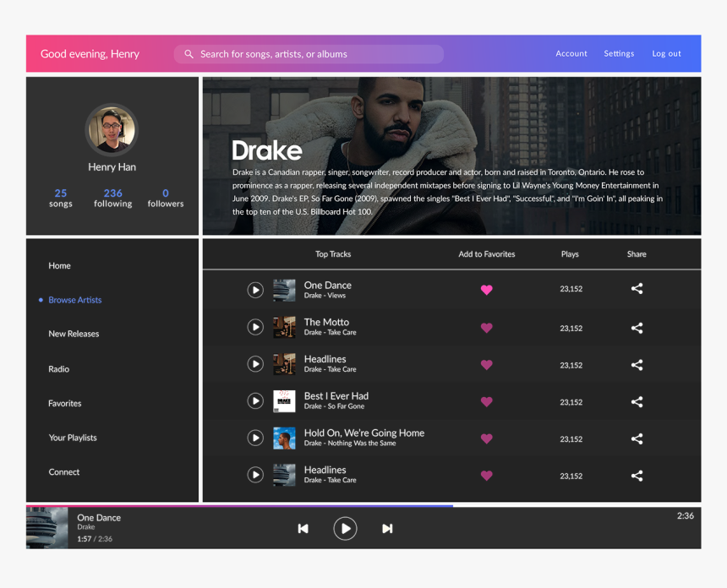Click the search magnifier icon
This screenshot has height=588, width=727.
(189, 54)
